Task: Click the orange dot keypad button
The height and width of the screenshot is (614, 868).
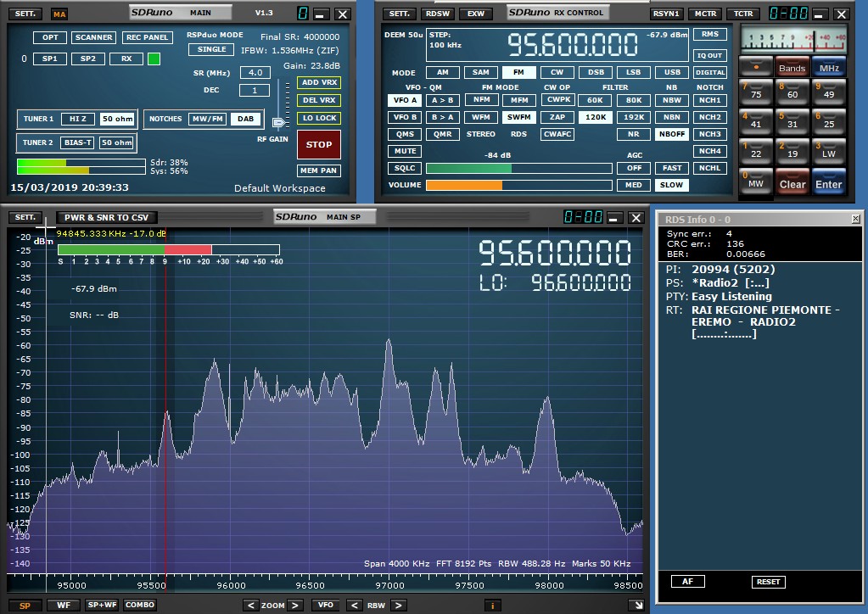Action: (756, 67)
